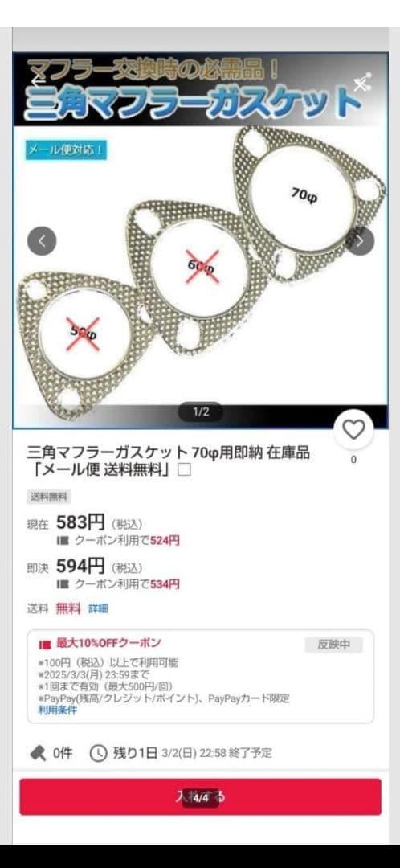Close the image viewer with the X icon
The image size is (400, 868).
(x=361, y=84)
